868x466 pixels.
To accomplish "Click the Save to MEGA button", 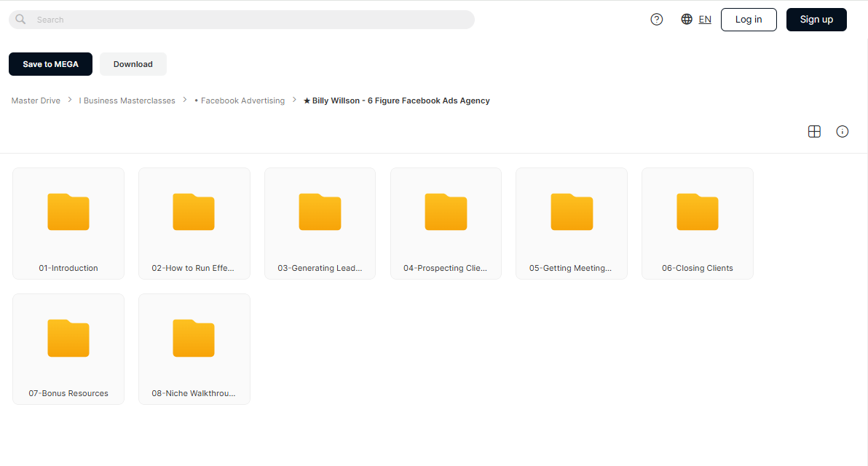I will [50, 64].
